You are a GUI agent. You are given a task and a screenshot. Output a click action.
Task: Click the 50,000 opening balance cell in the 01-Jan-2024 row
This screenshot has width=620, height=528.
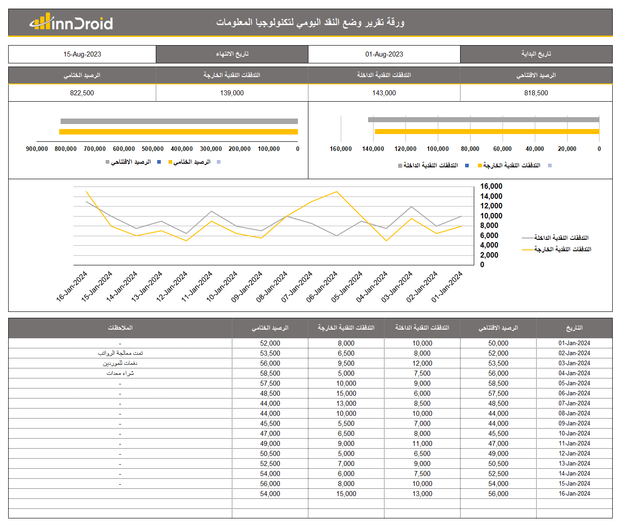pyautogui.click(x=498, y=343)
